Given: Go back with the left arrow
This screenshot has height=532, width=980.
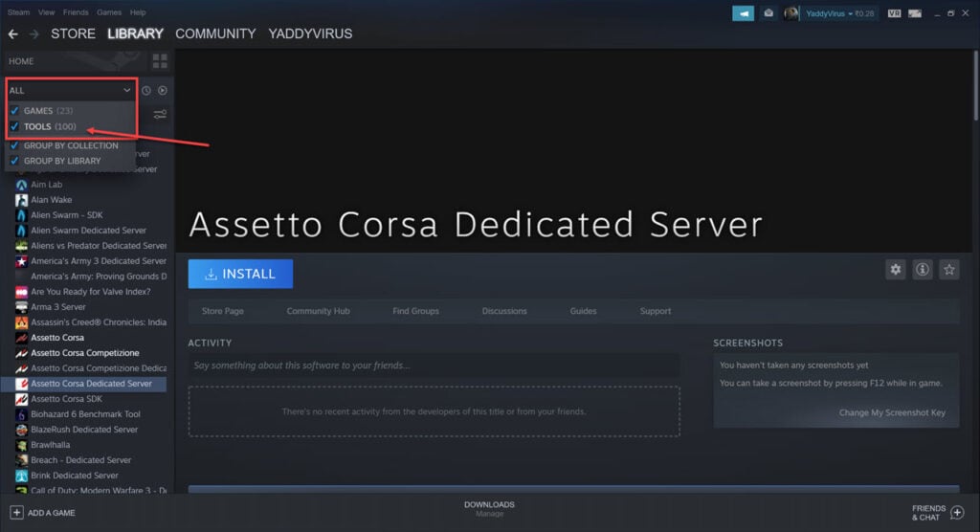Looking at the screenshot, I should (x=13, y=34).
